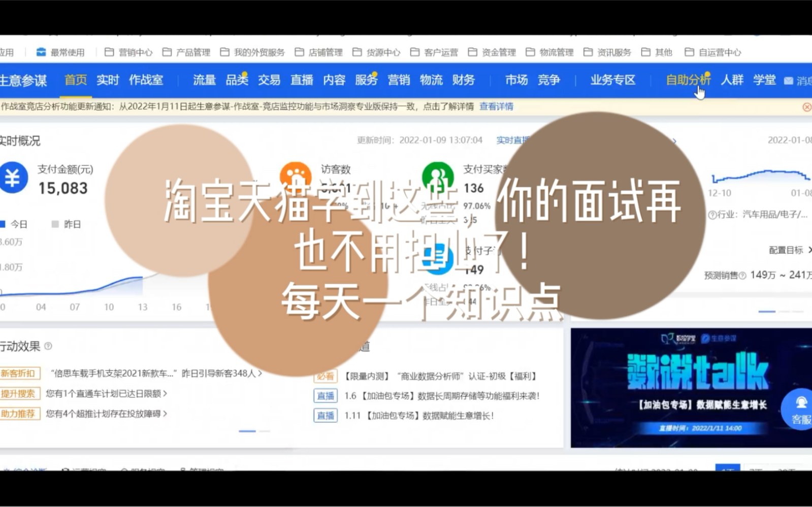This screenshot has width=812, height=507.
Task: Open the 最常使用 bookmark folder
Action: [60, 52]
